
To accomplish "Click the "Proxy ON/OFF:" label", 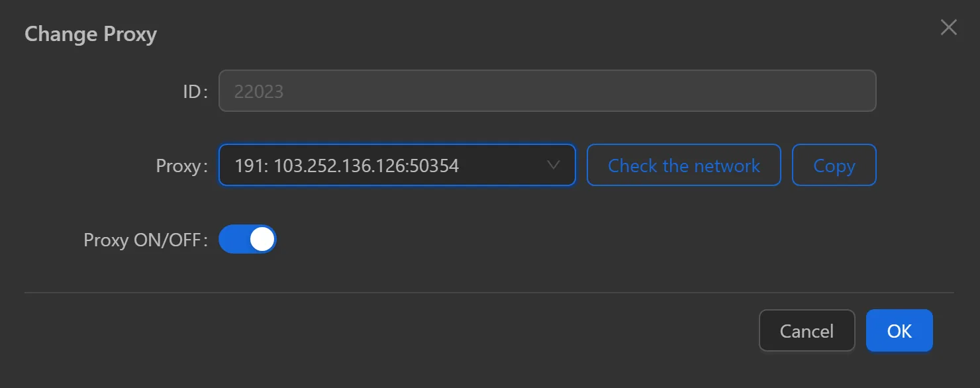I will [x=145, y=240].
